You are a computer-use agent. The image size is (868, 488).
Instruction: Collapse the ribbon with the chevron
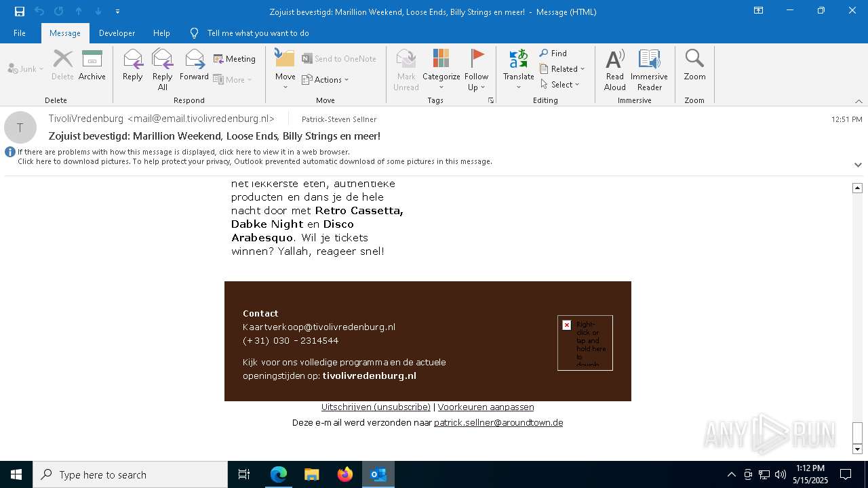coord(859,101)
